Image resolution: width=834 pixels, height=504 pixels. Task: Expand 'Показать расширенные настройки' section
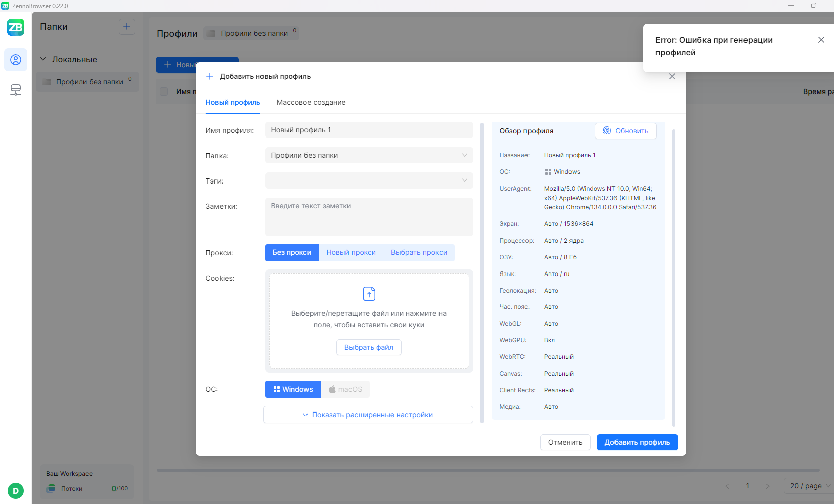pyautogui.click(x=368, y=415)
